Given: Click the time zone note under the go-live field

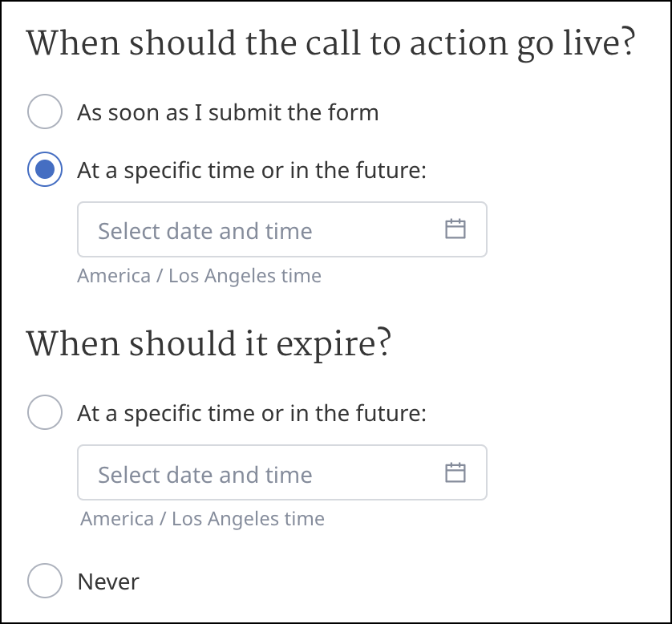Looking at the screenshot, I should (x=199, y=276).
